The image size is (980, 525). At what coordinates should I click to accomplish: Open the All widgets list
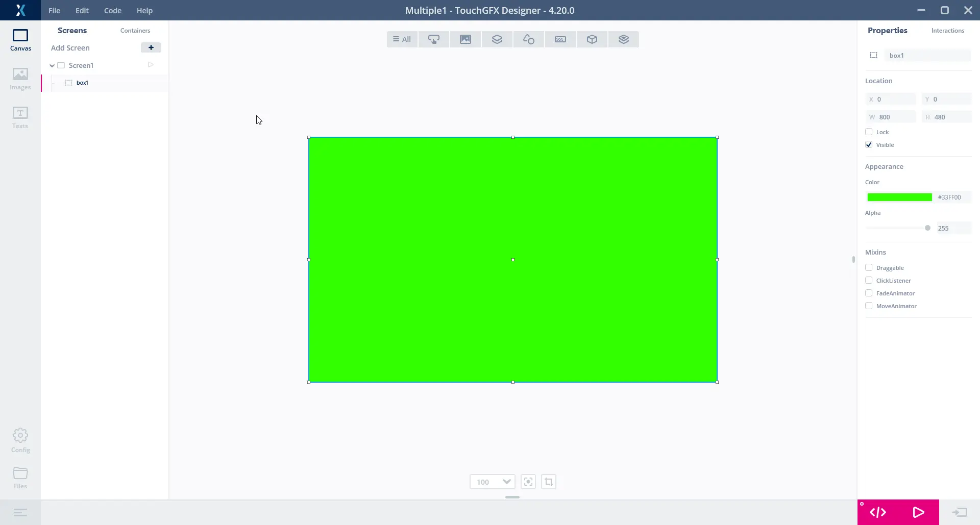coord(402,39)
